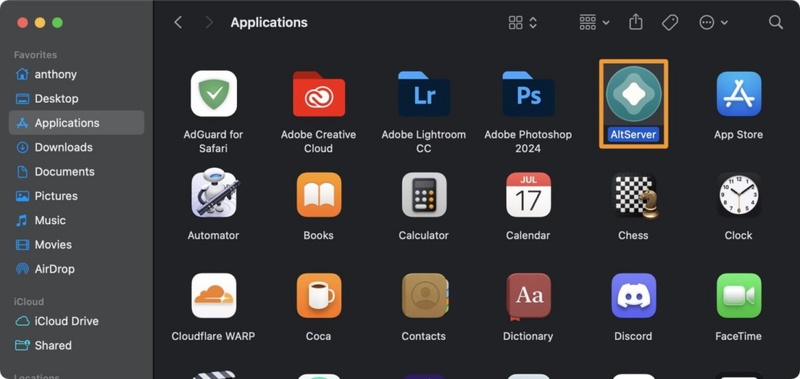Open the Finder search magnifier
This screenshot has height=379, width=800.
coord(775,22)
